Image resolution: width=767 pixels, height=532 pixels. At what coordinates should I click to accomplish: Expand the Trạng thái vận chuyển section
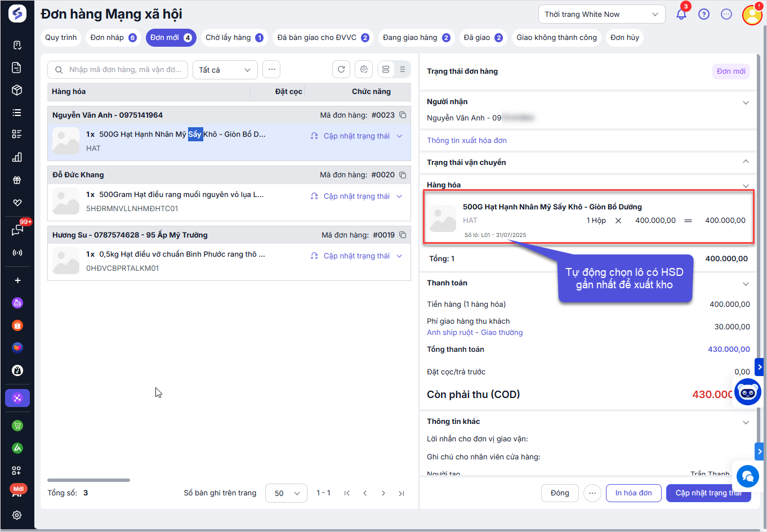[745, 162]
